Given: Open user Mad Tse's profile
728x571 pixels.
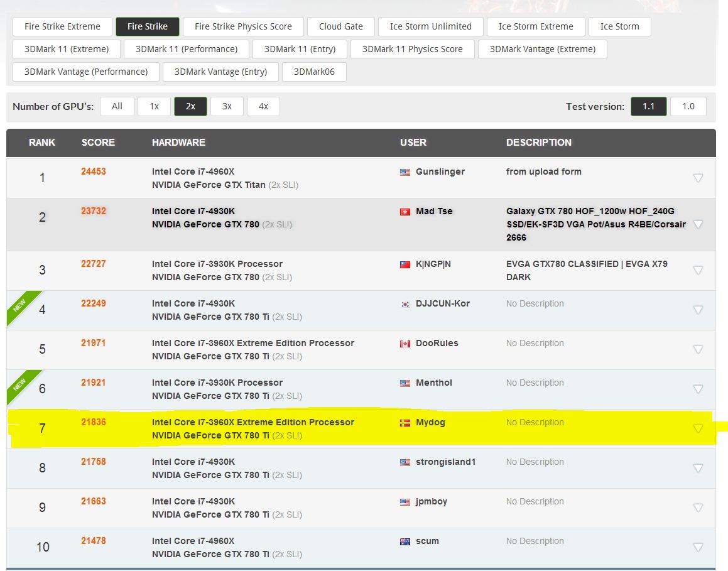Looking at the screenshot, I should coord(434,211).
